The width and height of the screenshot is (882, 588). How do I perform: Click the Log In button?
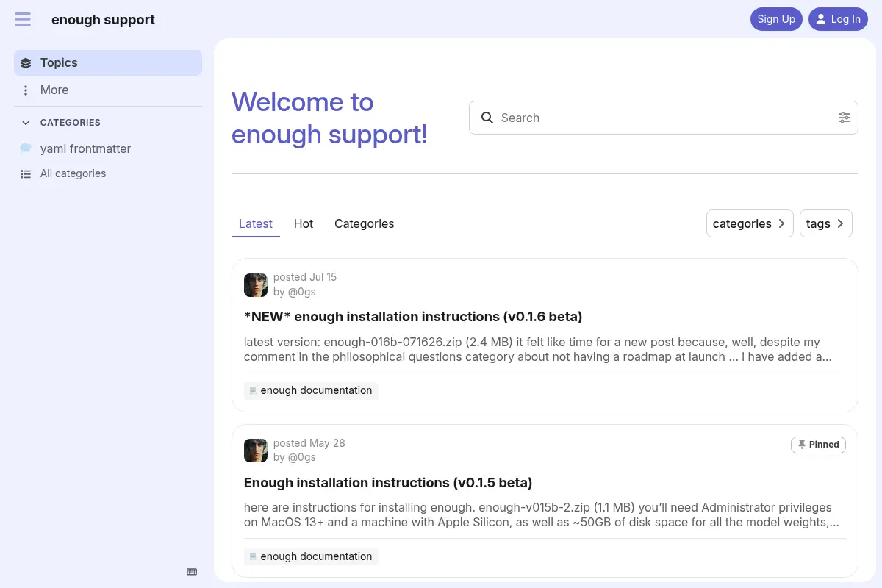coord(838,19)
